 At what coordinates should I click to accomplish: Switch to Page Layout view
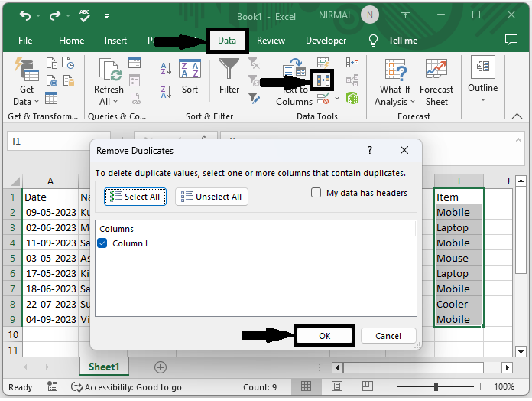click(x=337, y=386)
